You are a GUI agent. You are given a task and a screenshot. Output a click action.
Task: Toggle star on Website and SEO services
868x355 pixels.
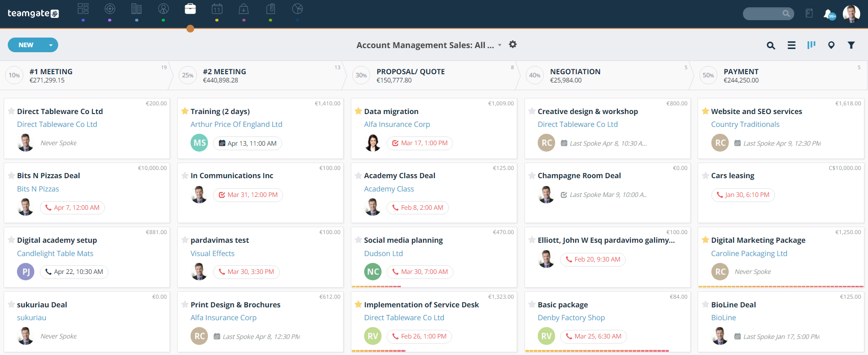pyautogui.click(x=705, y=111)
